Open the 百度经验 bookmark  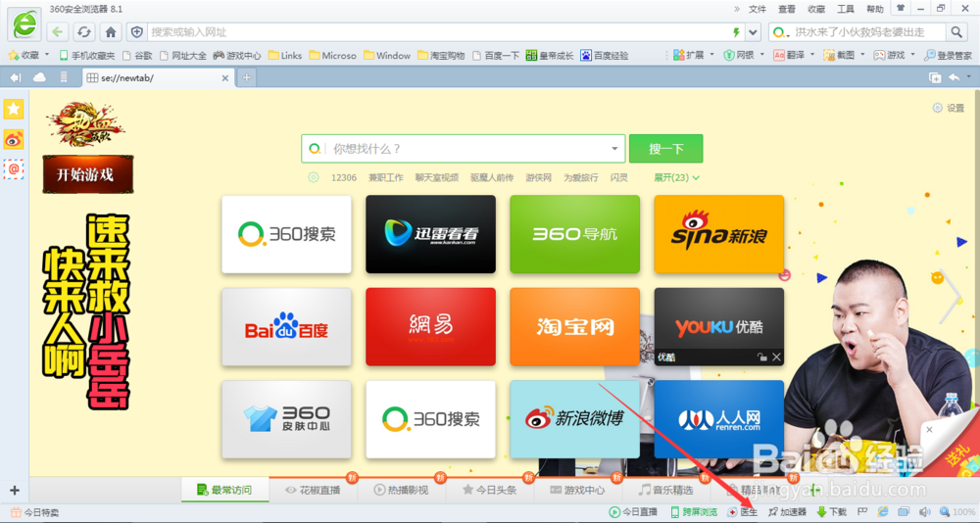point(605,55)
